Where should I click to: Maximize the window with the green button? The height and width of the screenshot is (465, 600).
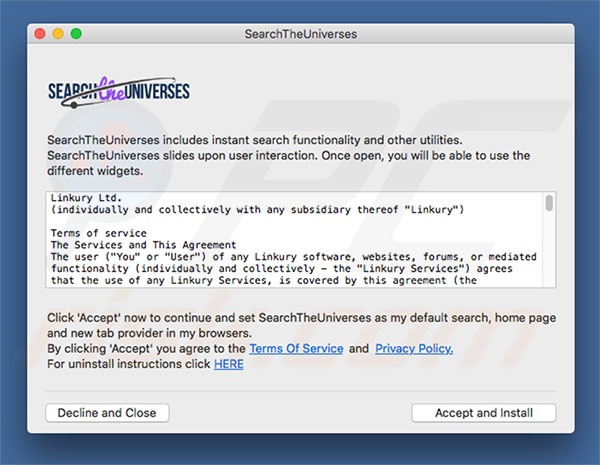(x=76, y=34)
